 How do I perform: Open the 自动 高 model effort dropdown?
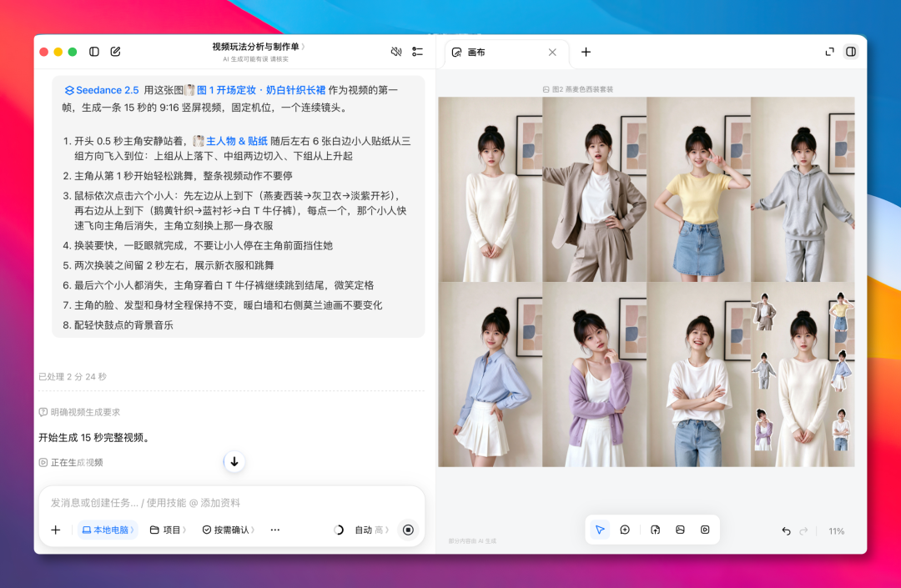pos(372,530)
